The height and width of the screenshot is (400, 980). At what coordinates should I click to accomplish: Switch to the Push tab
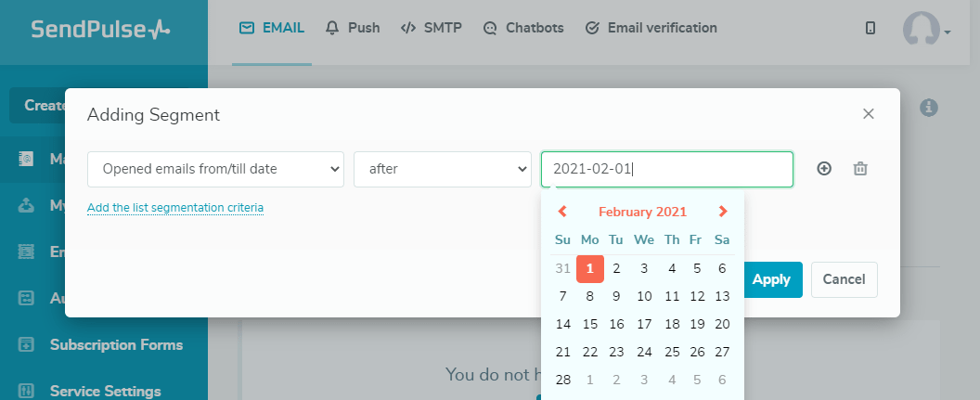354,28
